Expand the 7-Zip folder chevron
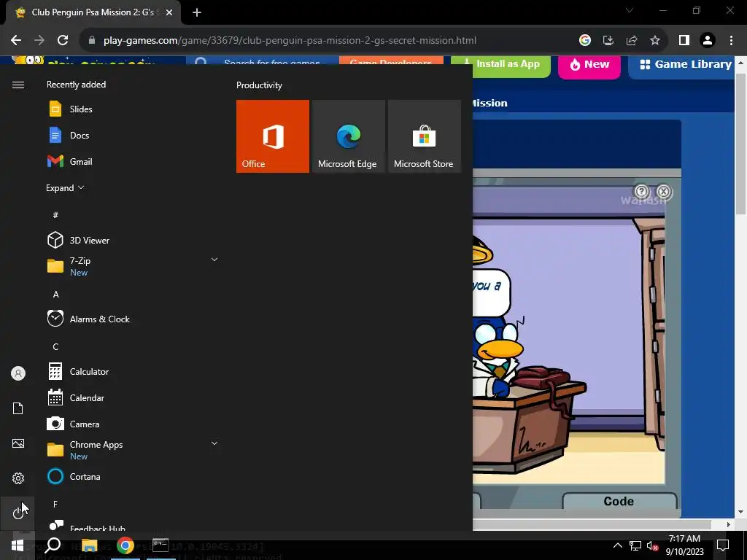 point(214,260)
